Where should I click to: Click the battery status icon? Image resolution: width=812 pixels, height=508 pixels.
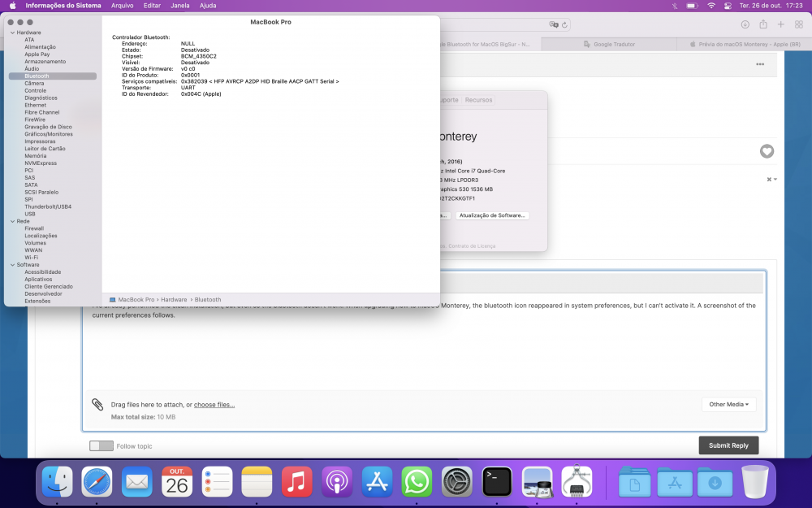(x=693, y=6)
